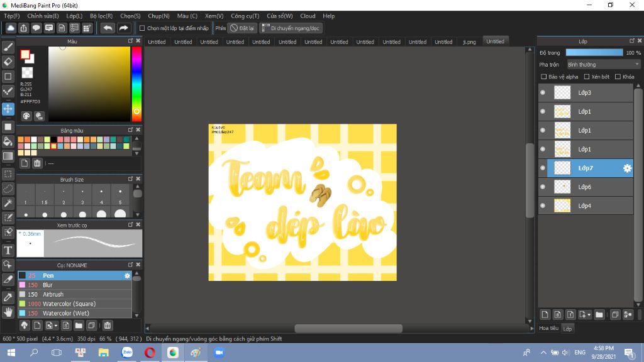Switch to the 'ji.png' document tab
This screenshot has width=644, height=362.
[x=469, y=42]
